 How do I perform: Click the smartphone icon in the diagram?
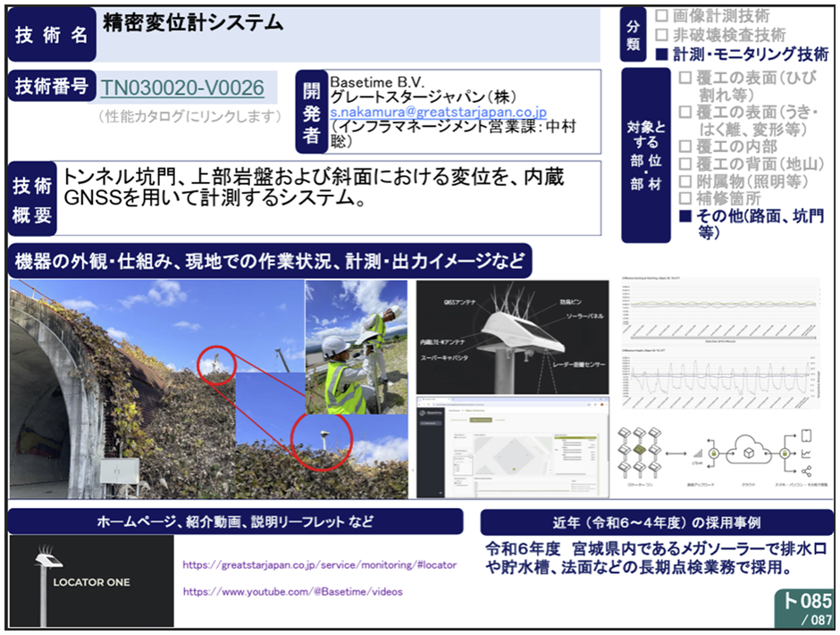(805, 435)
